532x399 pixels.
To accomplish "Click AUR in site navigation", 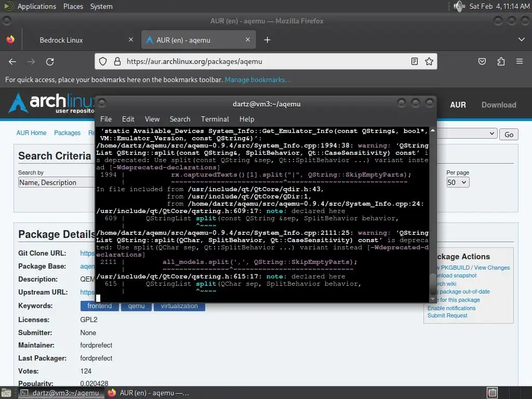I will point(458,105).
